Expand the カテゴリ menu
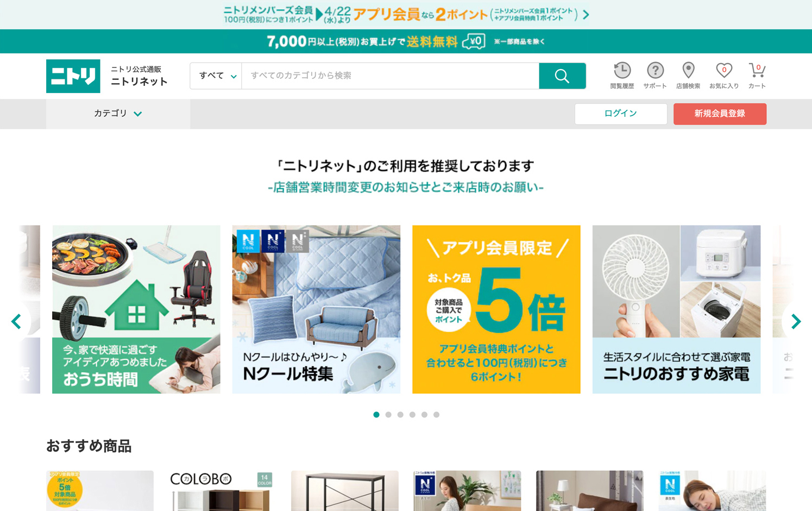The width and height of the screenshot is (812, 511). coord(118,114)
